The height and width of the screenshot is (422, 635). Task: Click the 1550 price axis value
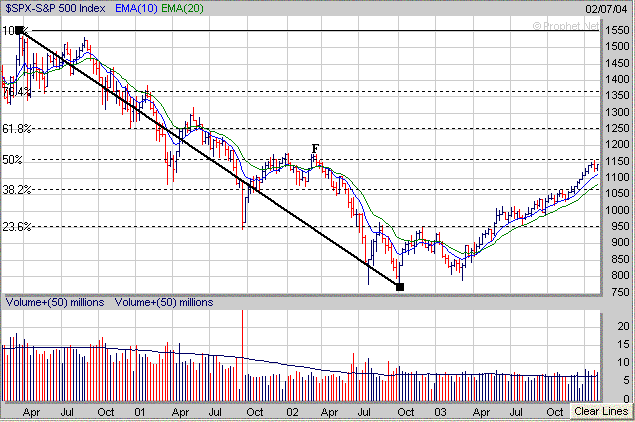pos(617,30)
